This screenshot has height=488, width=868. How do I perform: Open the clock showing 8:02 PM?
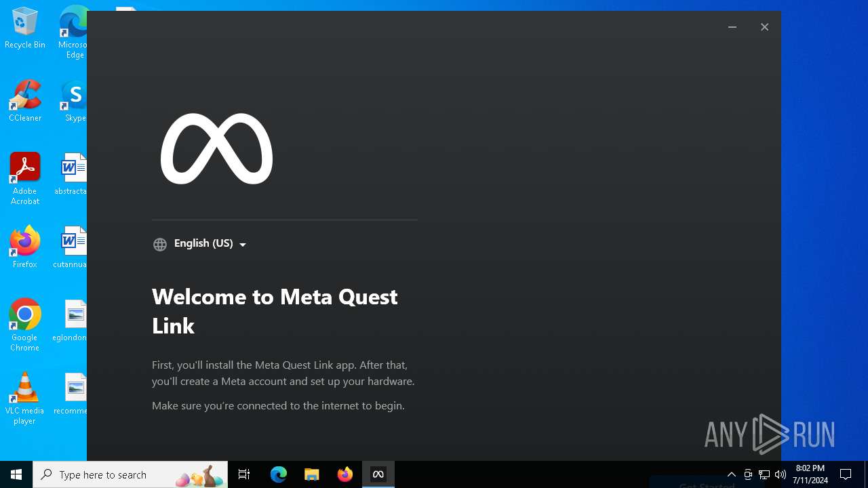point(810,474)
